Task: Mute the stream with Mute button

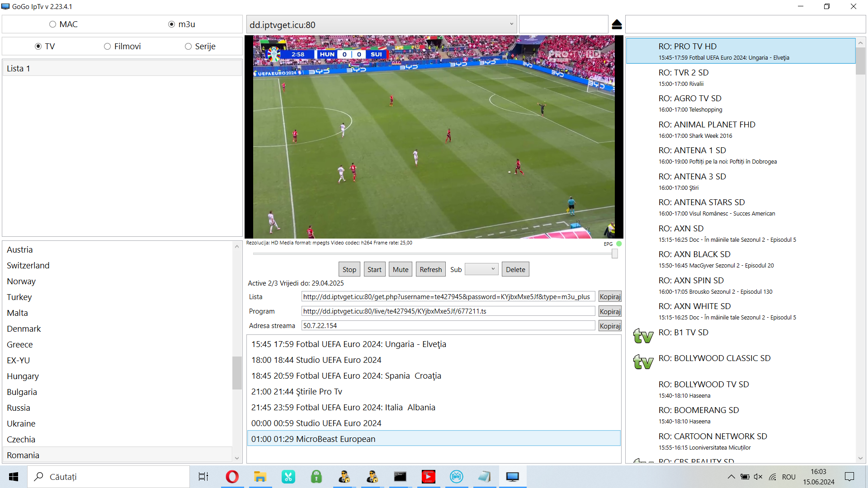Action: coord(401,269)
